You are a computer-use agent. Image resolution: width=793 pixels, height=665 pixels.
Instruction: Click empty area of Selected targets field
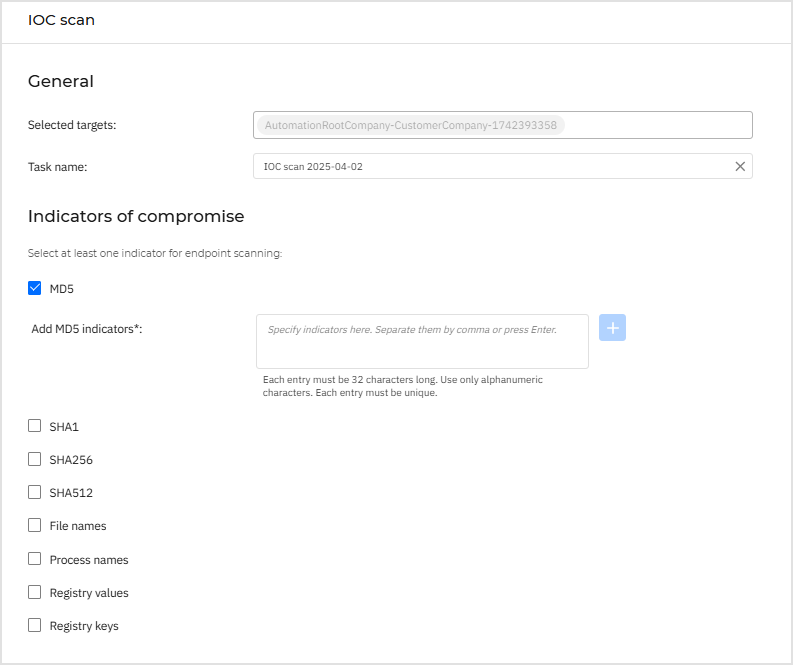660,126
